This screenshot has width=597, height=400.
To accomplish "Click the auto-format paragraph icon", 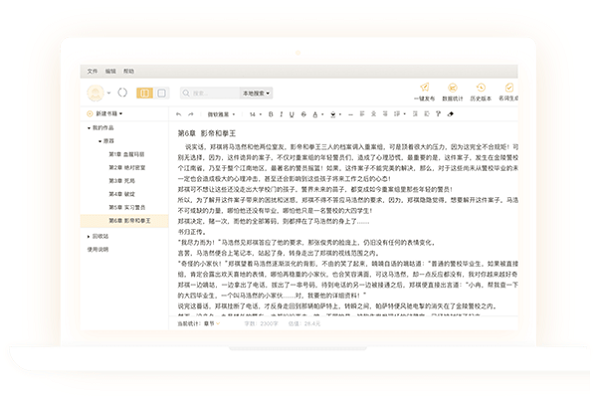I will (x=438, y=114).
